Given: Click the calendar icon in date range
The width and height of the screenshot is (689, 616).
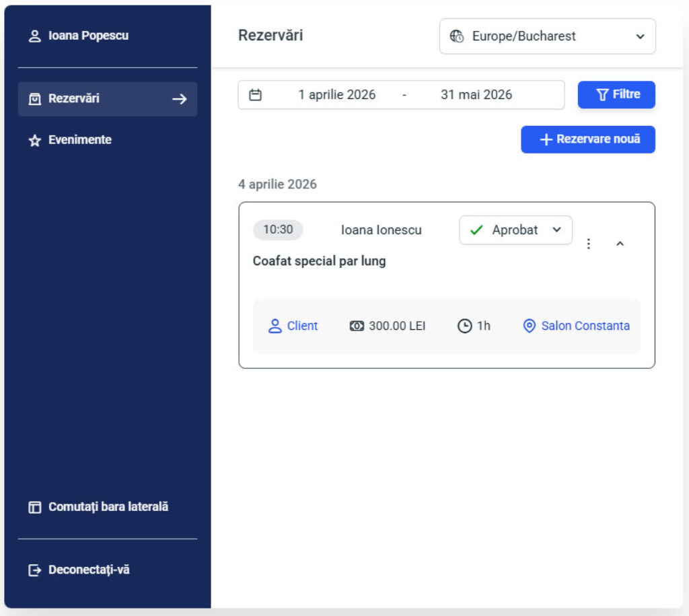Looking at the screenshot, I should click(x=255, y=95).
